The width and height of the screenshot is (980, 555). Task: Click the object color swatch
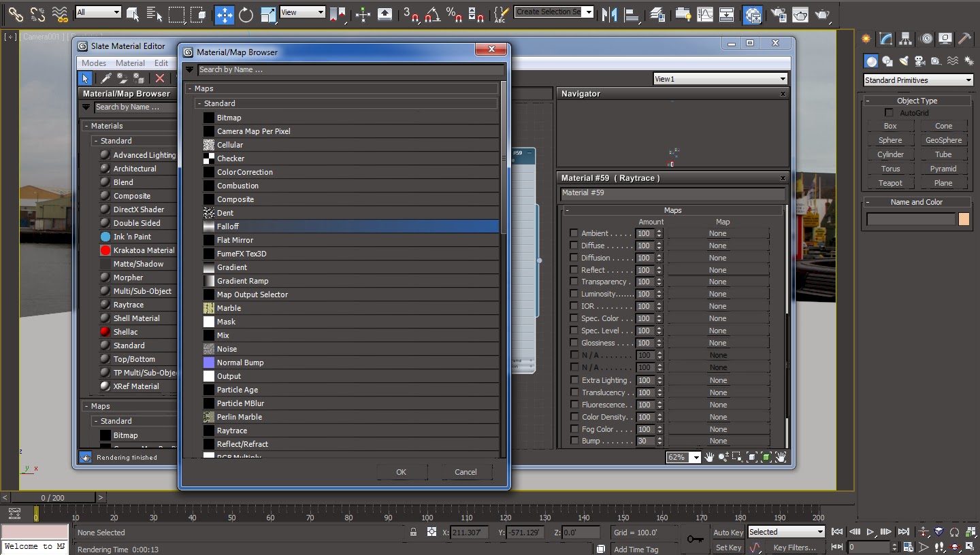click(964, 219)
